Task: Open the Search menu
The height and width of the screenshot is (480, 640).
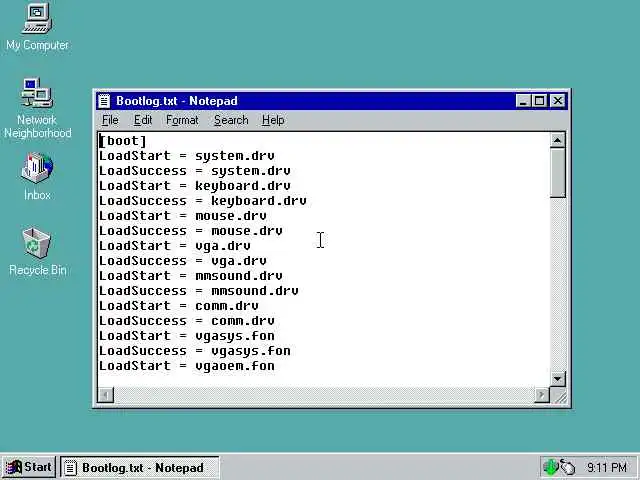Action: (231, 120)
